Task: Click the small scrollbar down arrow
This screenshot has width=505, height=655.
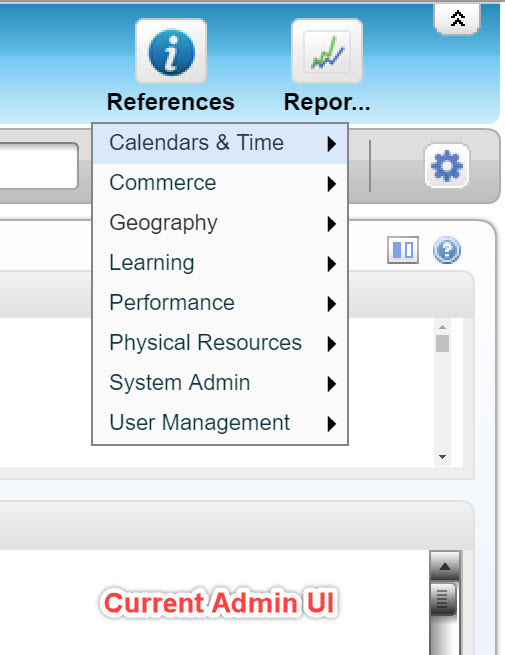Action: (x=442, y=457)
